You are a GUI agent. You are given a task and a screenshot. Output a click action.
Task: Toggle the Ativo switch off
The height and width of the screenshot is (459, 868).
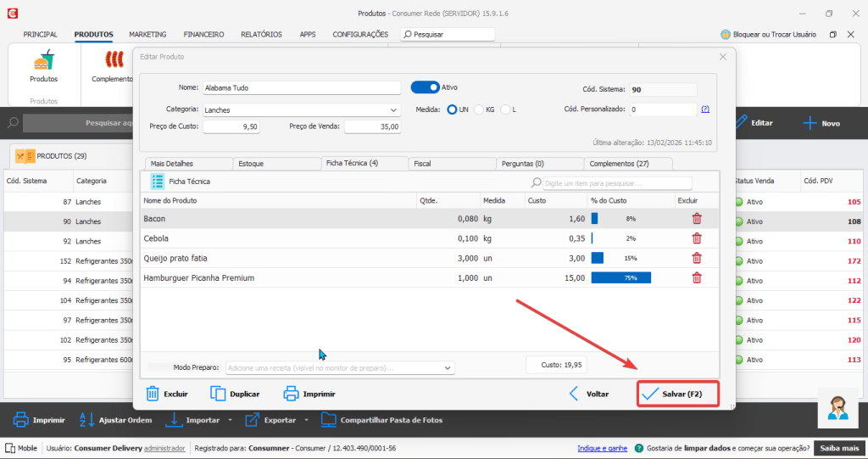pyautogui.click(x=425, y=87)
